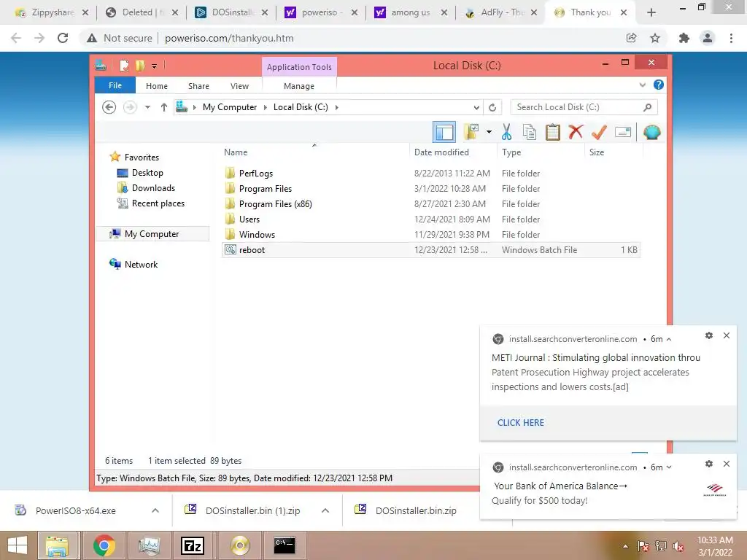Click the Search Local Disk (C:) field
Image resolution: width=747 pixels, height=560 pixels.
tap(584, 107)
